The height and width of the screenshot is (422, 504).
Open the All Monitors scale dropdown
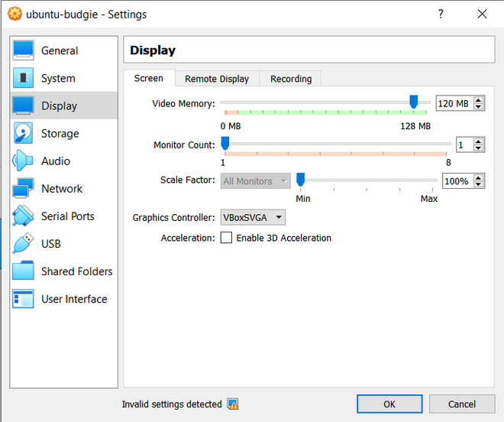[256, 181]
